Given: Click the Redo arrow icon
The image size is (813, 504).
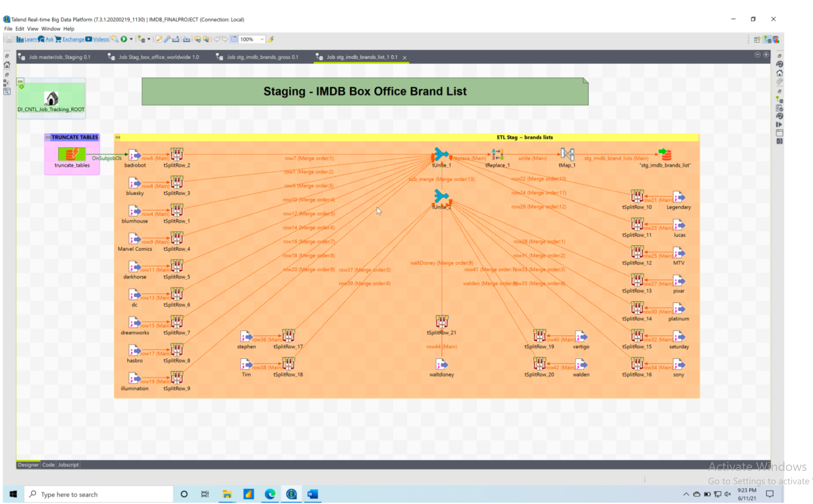Looking at the screenshot, I should tap(225, 39).
